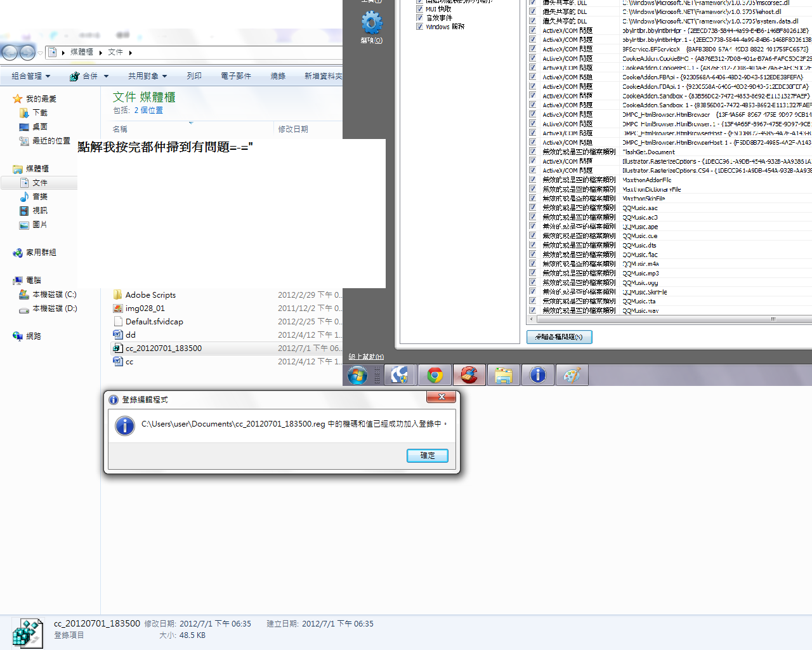Click the left scroll arrow in CCleaner results

(x=532, y=319)
